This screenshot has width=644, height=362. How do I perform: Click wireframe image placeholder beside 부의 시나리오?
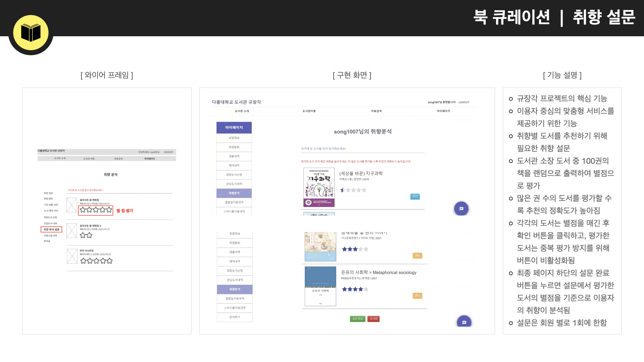coord(72,256)
